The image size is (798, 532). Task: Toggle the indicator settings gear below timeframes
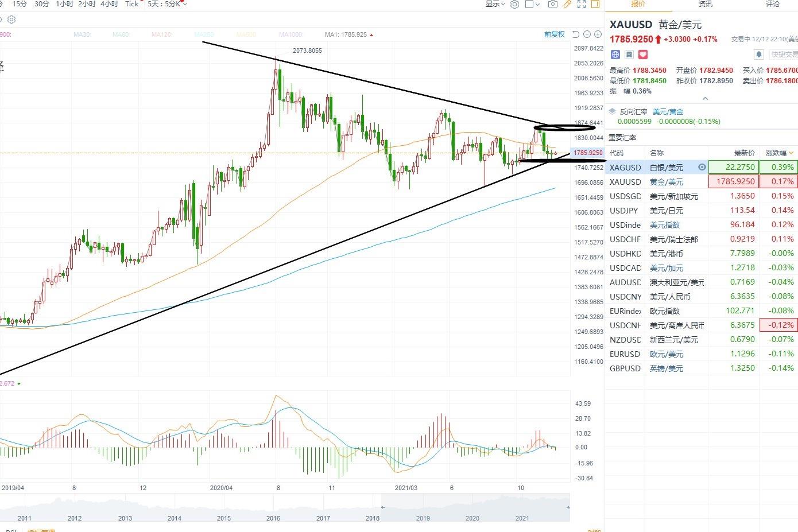click(x=11, y=20)
